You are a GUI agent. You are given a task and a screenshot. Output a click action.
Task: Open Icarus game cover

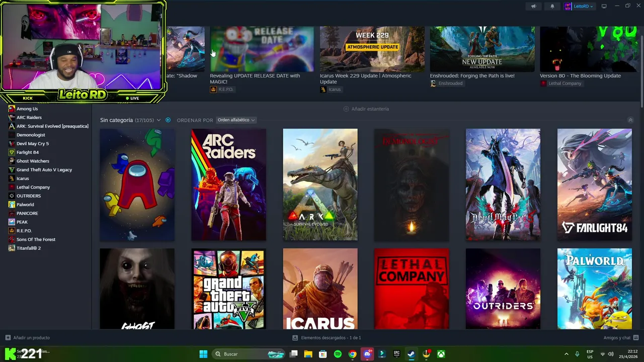point(320,289)
